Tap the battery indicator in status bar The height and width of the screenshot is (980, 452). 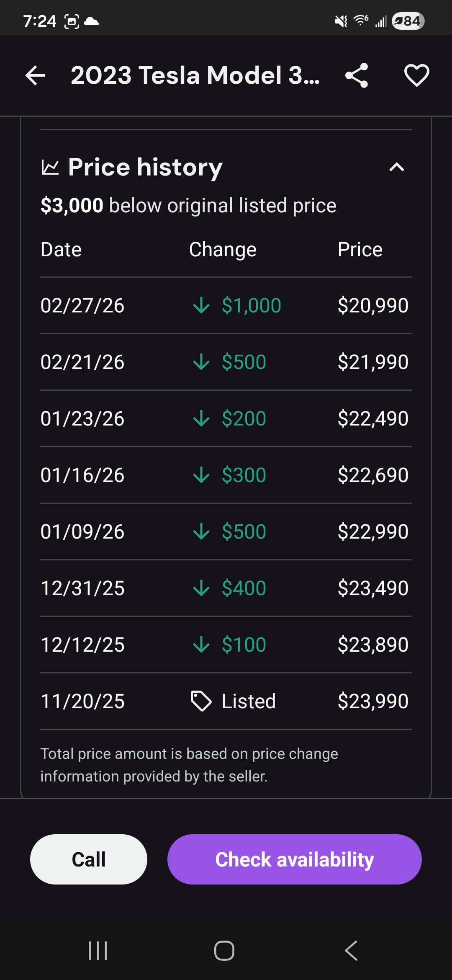coord(408,21)
